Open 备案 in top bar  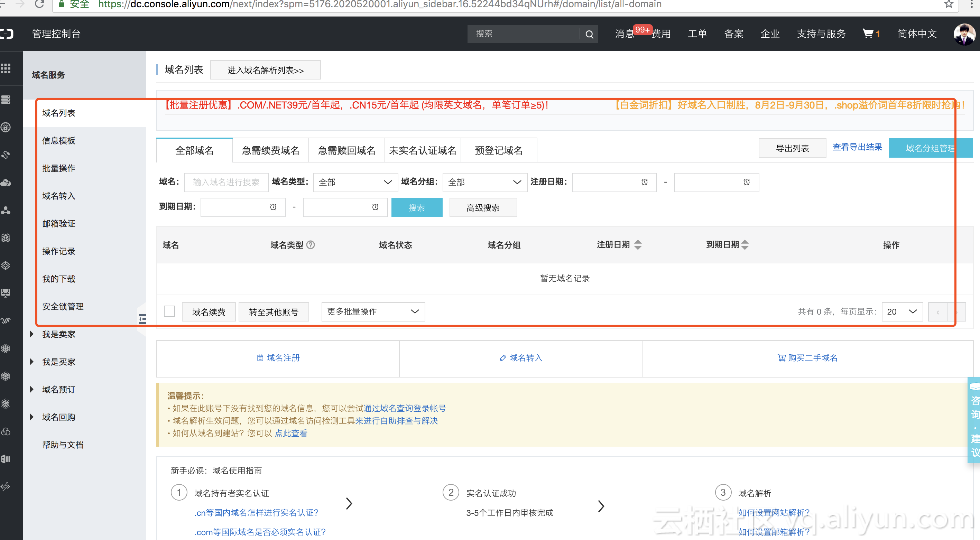pos(733,34)
